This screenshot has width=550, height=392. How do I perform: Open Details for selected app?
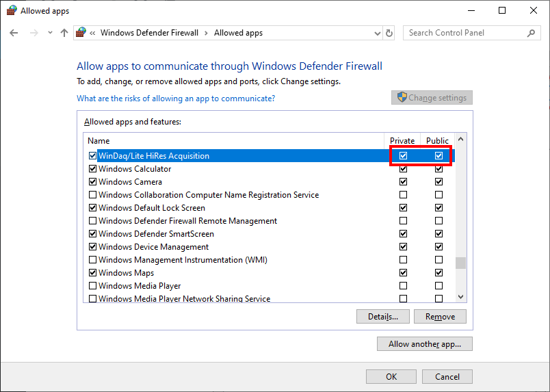click(382, 317)
